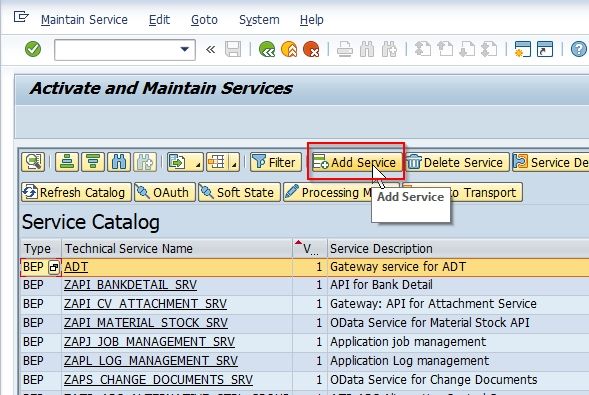This screenshot has width=589, height=395.
Task: Open the command field dropdown arrow
Action: [184, 50]
